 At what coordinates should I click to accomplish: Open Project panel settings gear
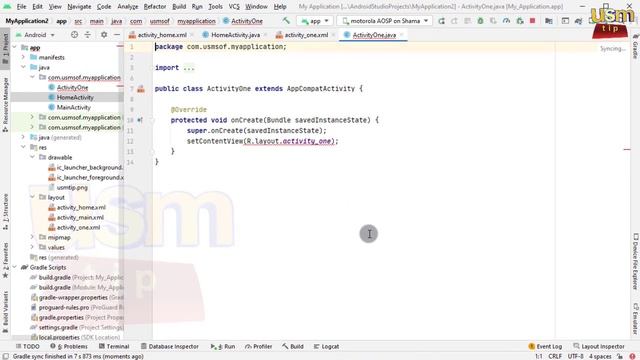point(104,35)
